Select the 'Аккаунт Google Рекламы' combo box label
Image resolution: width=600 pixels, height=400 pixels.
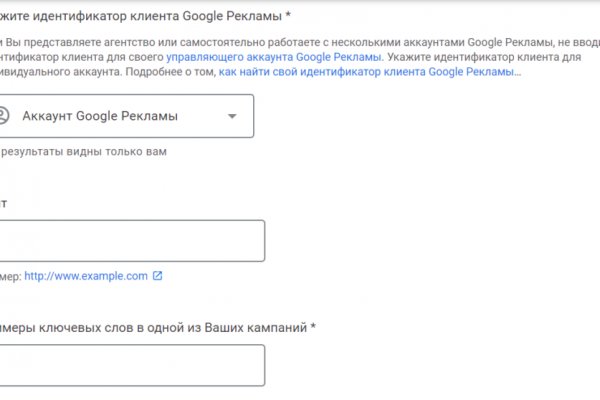100,116
